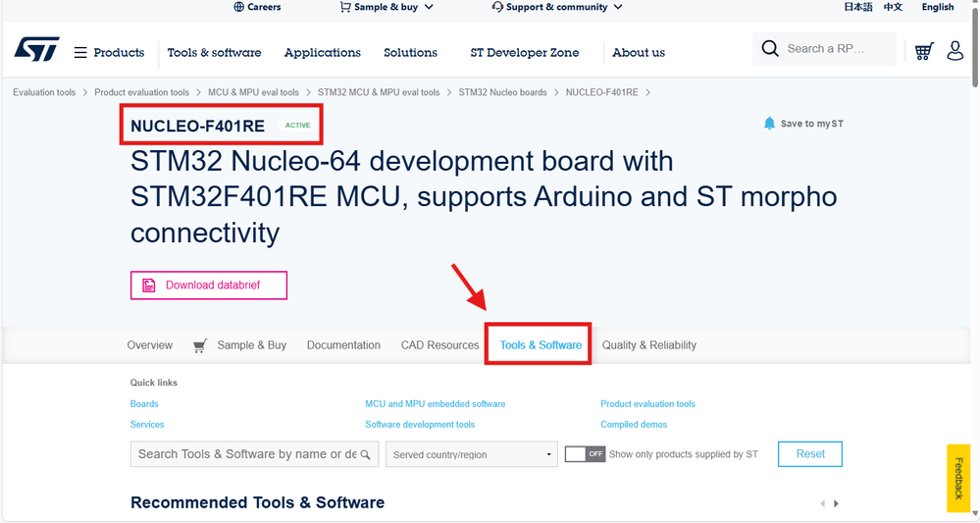Viewport: 980px width, 523px height.
Task: Click the NUCLEO-F401RE product title
Action: (x=197, y=127)
